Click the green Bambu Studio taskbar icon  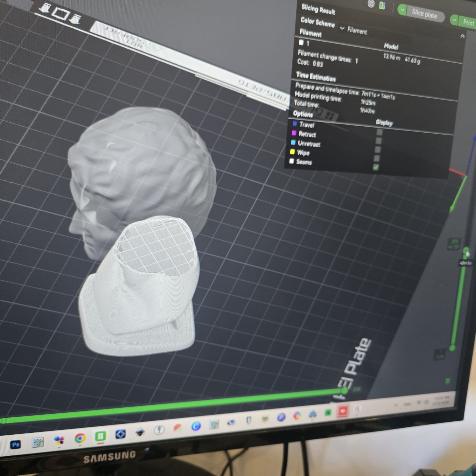[x=100, y=436]
